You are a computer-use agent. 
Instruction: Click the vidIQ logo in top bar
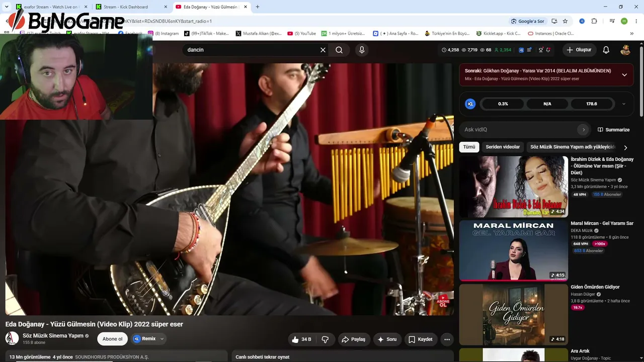click(x=521, y=50)
